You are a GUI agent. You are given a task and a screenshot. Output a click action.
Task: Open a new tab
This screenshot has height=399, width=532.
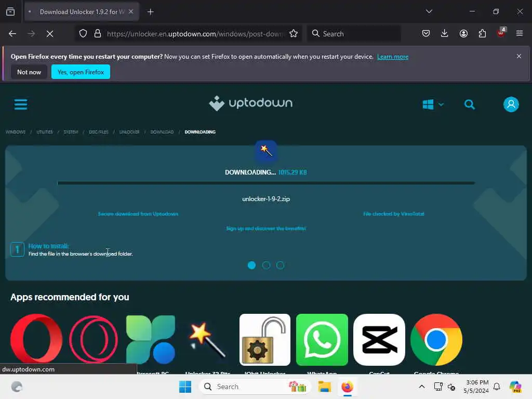[150, 12]
